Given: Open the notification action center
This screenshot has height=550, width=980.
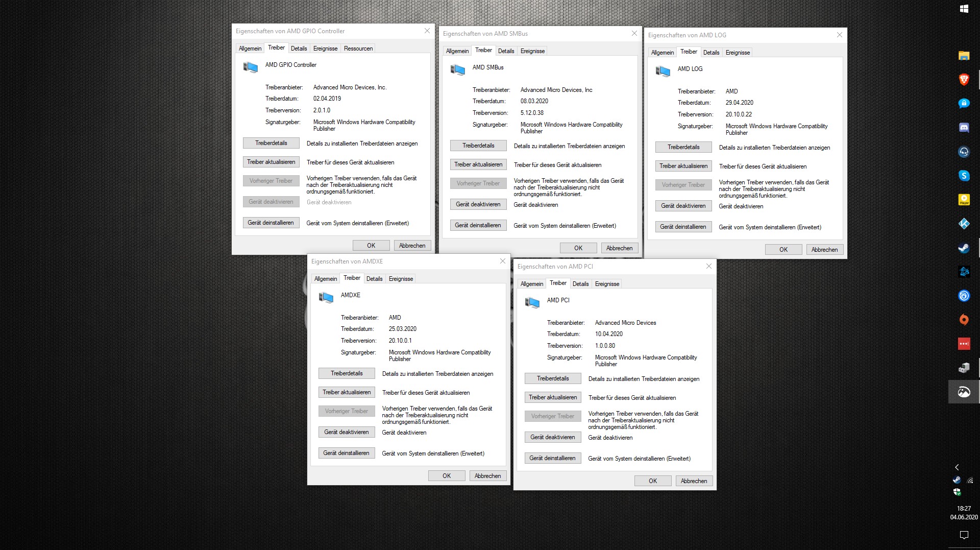Looking at the screenshot, I should pos(964,535).
